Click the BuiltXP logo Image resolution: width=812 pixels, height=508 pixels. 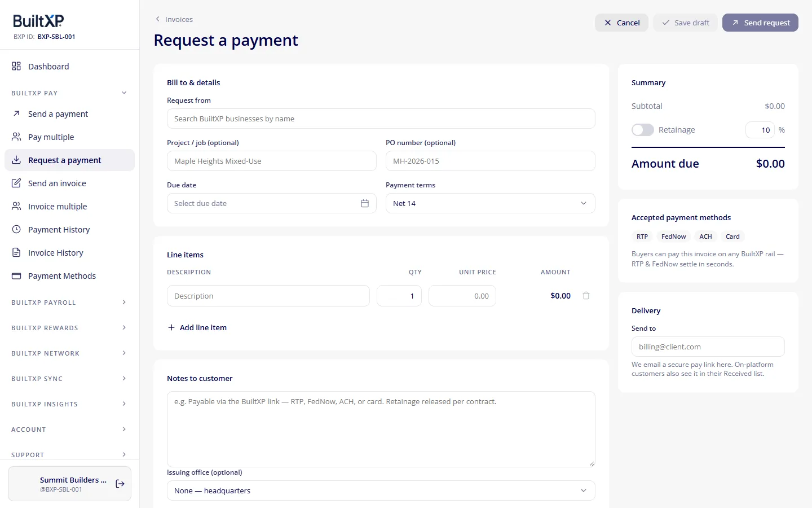click(x=38, y=21)
